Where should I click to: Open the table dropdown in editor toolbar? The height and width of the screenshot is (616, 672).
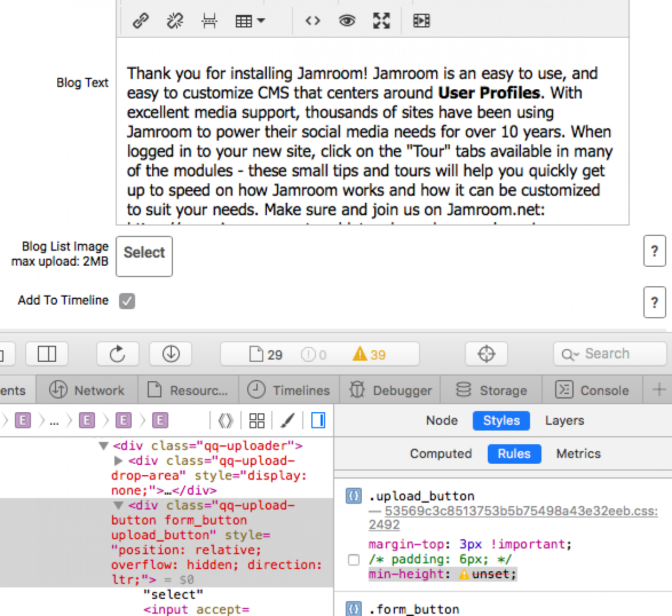250,21
